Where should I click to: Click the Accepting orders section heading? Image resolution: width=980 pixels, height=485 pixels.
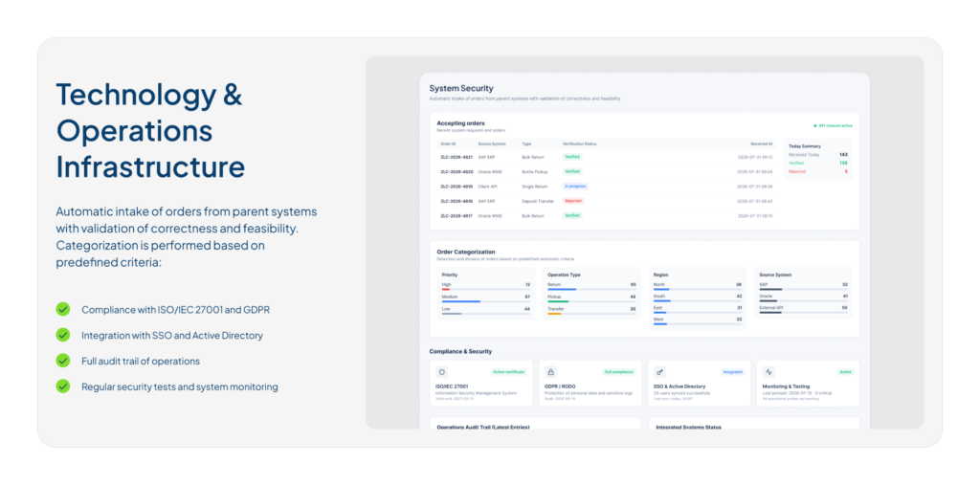[x=460, y=123]
